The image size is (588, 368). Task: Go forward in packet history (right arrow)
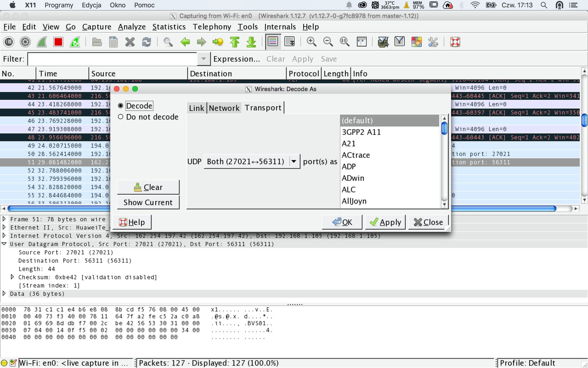(x=201, y=42)
